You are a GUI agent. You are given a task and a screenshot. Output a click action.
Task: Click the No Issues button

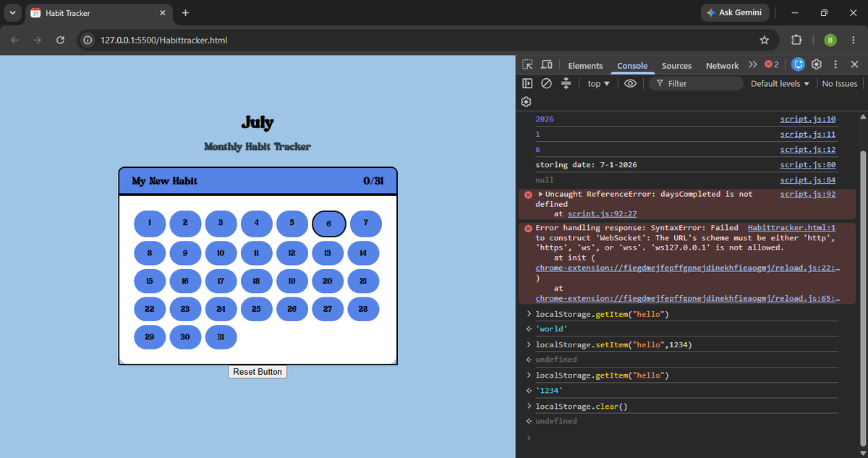point(840,83)
